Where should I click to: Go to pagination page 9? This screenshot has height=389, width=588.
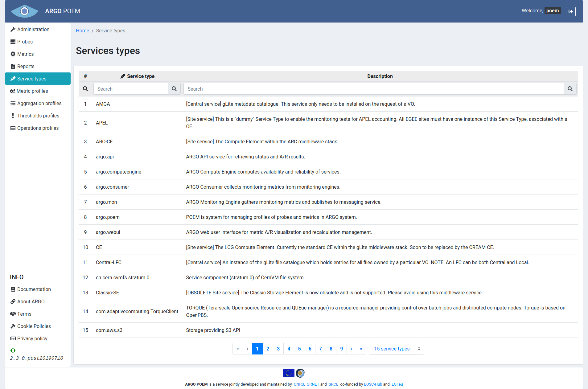tap(341, 349)
